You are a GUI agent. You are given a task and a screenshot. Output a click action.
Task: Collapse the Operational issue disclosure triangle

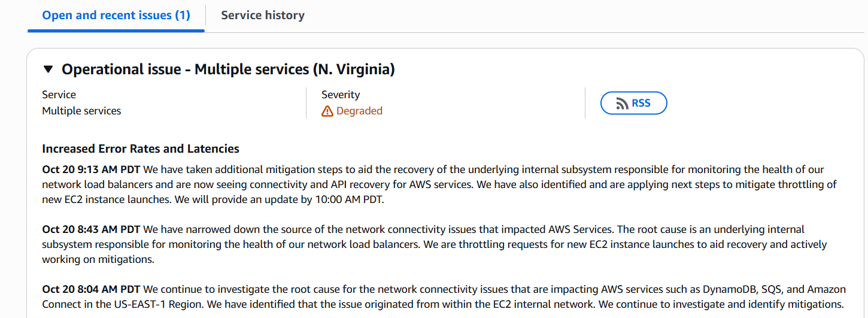(x=48, y=69)
